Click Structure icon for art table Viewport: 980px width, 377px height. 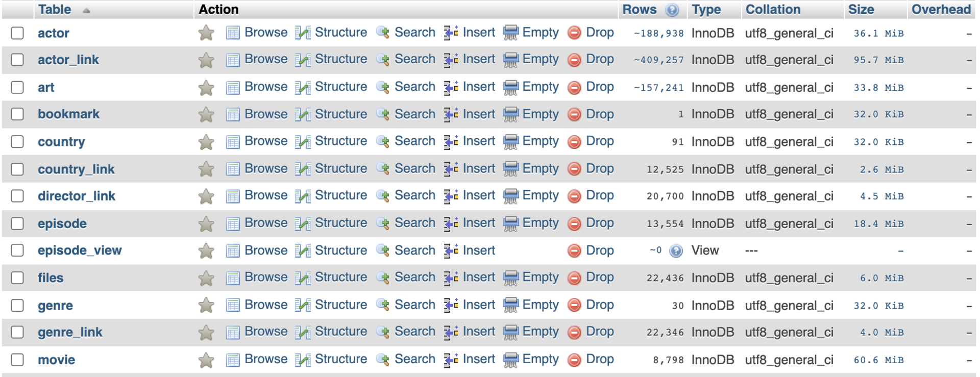[303, 88]
